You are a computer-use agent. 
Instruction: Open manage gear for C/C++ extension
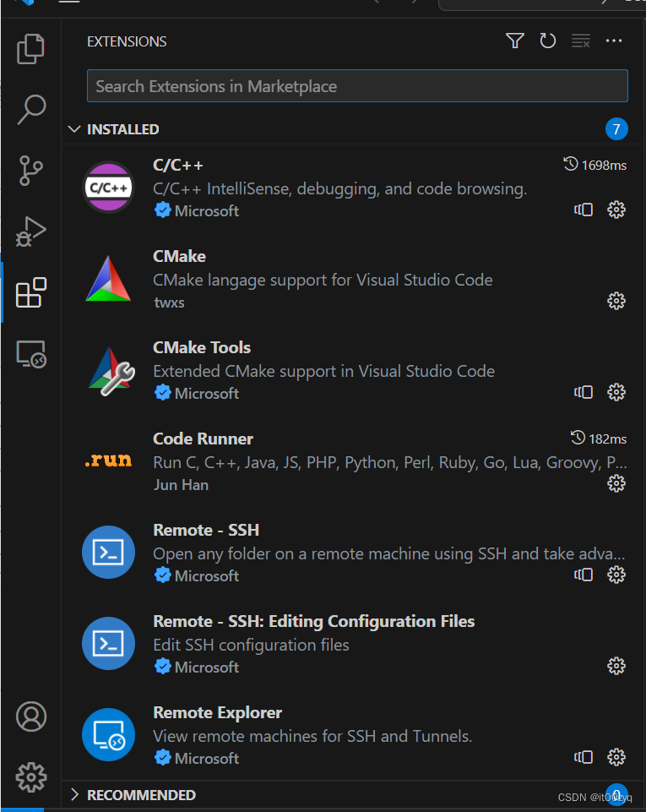click(616, 210)
